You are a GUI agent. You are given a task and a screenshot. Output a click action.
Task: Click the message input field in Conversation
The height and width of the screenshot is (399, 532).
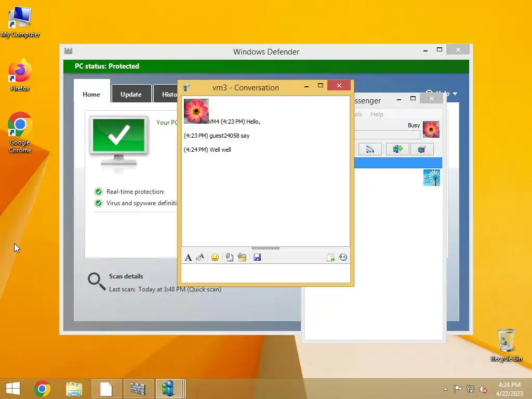[265, 273]
